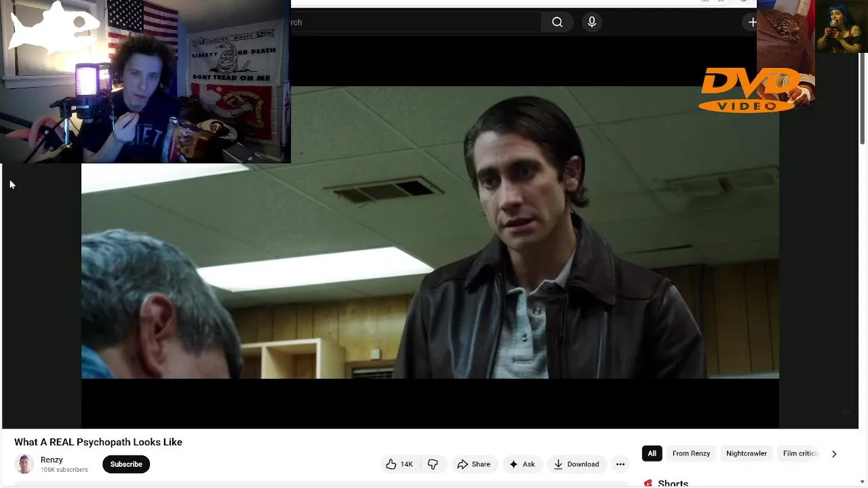Image resolution: width=868 pixels, height=488 pixels.
Task: Show more filter chips with right arrow
Action: (x=834, y=454)
